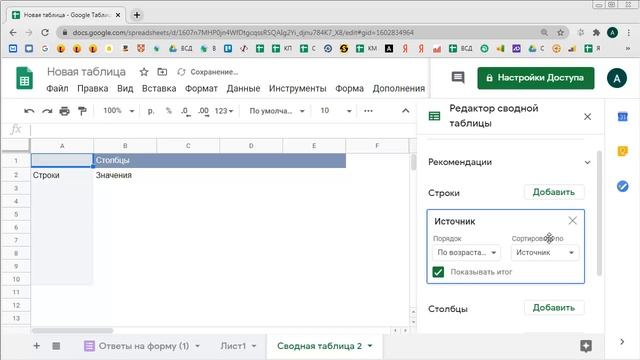Select cell B2 containing Значения
Viewport: 640px width, 360px height.
pyautogui.click(x=125, y=175)
